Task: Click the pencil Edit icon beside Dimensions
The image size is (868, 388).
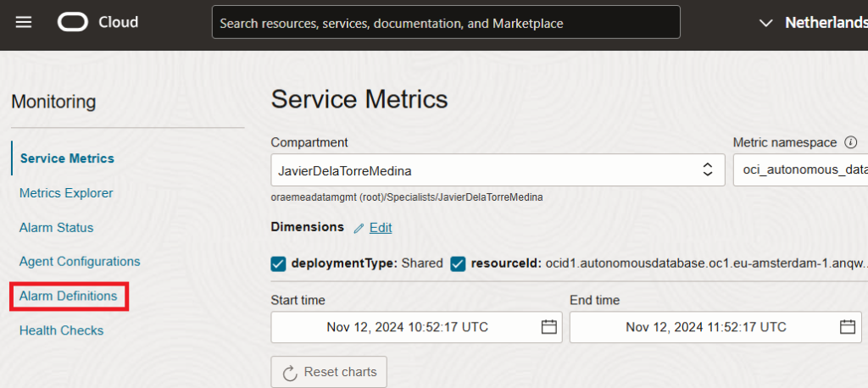Action: coord(359,228)
